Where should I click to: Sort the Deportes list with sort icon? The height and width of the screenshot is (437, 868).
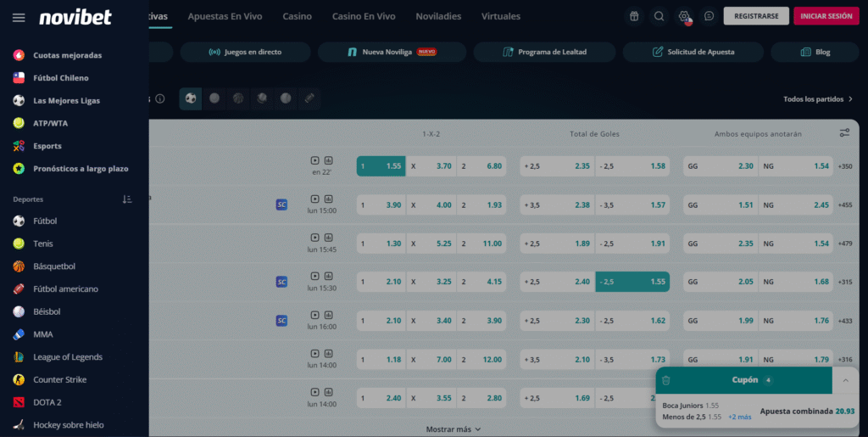(127, 199)
